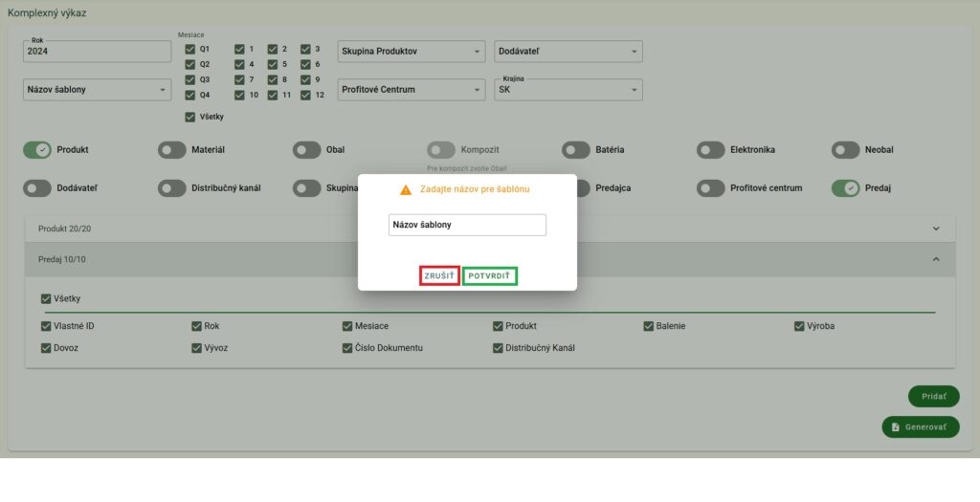Screen dimensions: 980x502
Task: Enable the Materiál toggle
Action: click(172, 150)
